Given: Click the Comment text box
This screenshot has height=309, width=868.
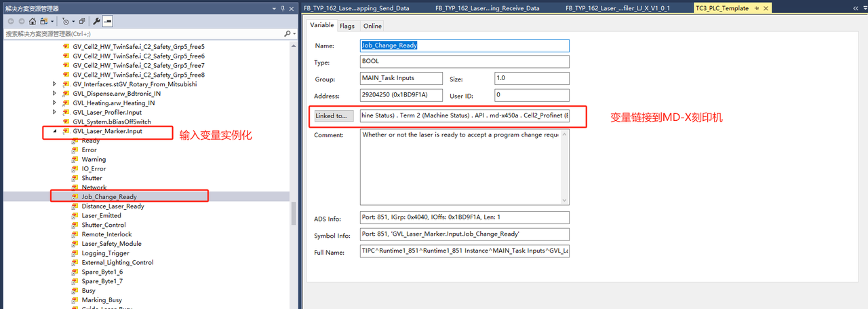Looking at the screenshot, I should pos(465,166).
